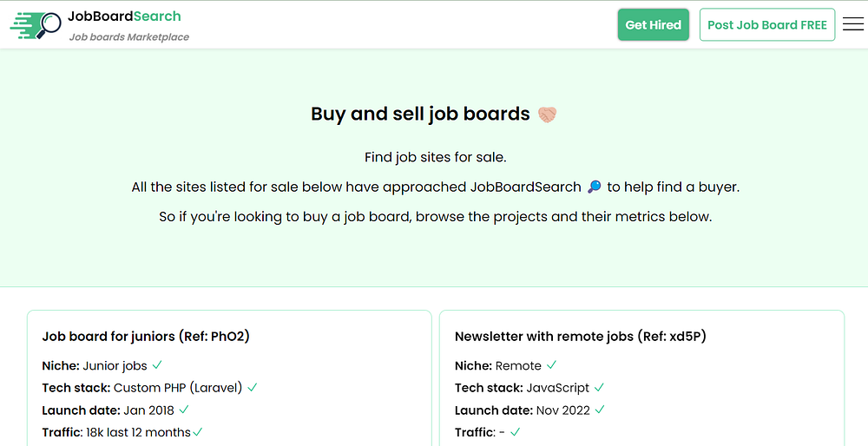Click checkmark beside Custom PHP (Laravel)

[253, 388]
